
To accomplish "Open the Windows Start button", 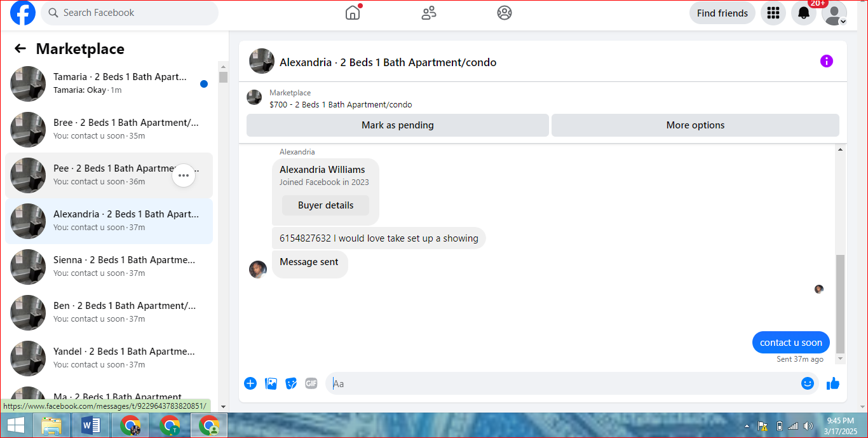I will 16,425.
